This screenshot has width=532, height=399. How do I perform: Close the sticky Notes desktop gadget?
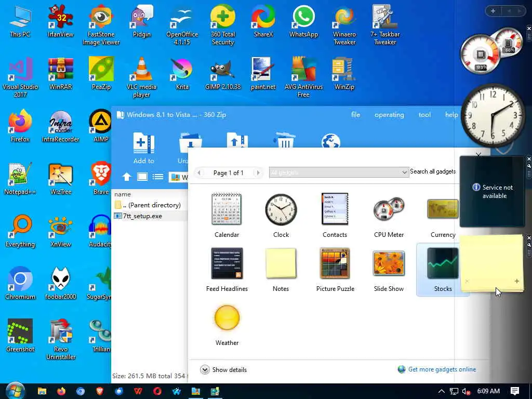(x=528, y=238)
